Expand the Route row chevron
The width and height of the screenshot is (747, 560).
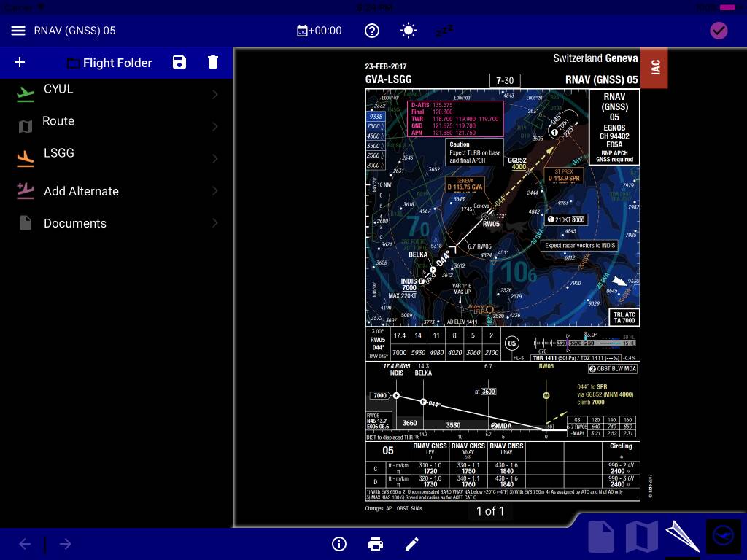coord(215,126)
